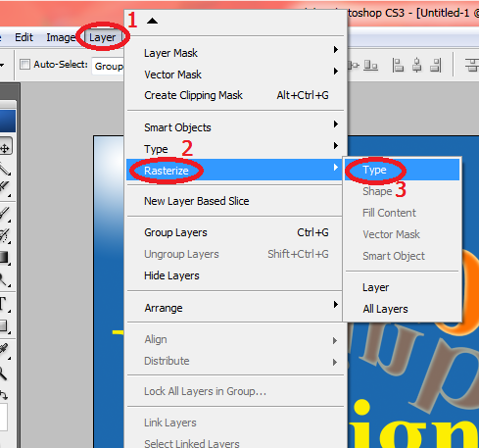
Task: Select the Move tool
Action: (5, 147)
